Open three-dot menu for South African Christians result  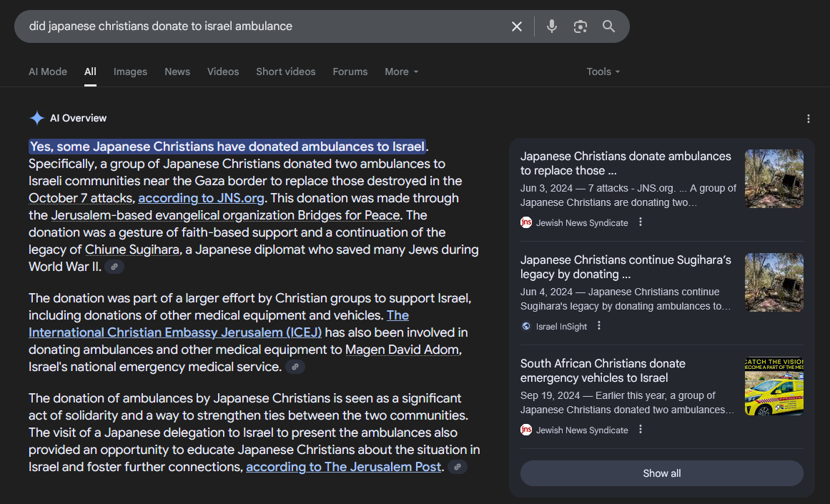tap(641, 430)
